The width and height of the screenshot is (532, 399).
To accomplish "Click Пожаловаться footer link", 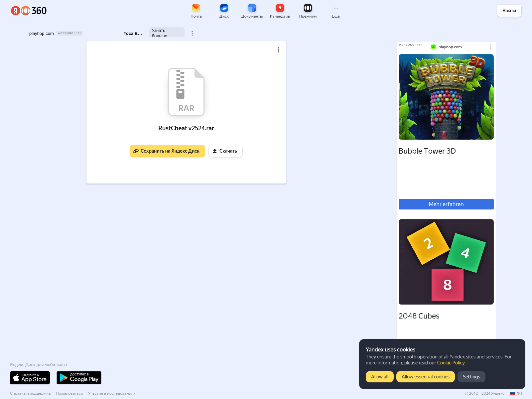I will point(69,393).
